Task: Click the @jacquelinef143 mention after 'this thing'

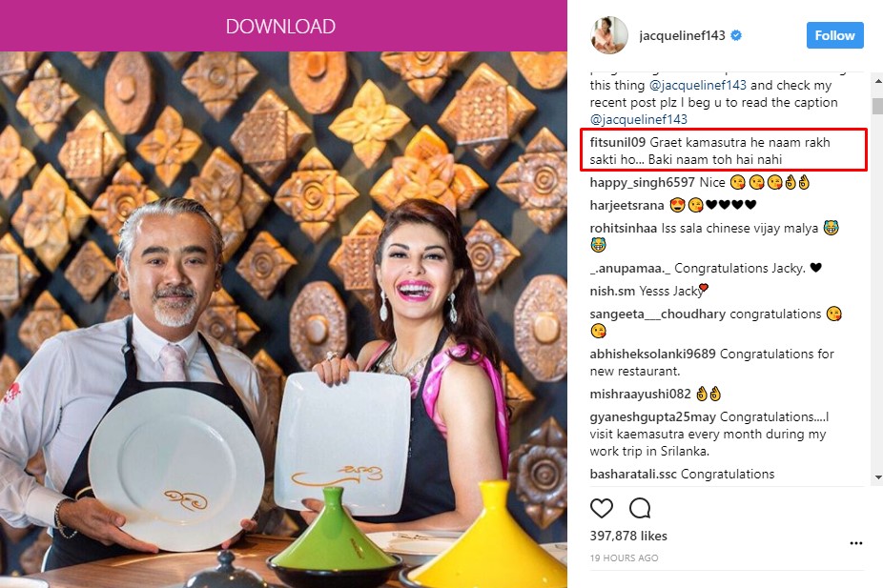Action: coord(698,85)
